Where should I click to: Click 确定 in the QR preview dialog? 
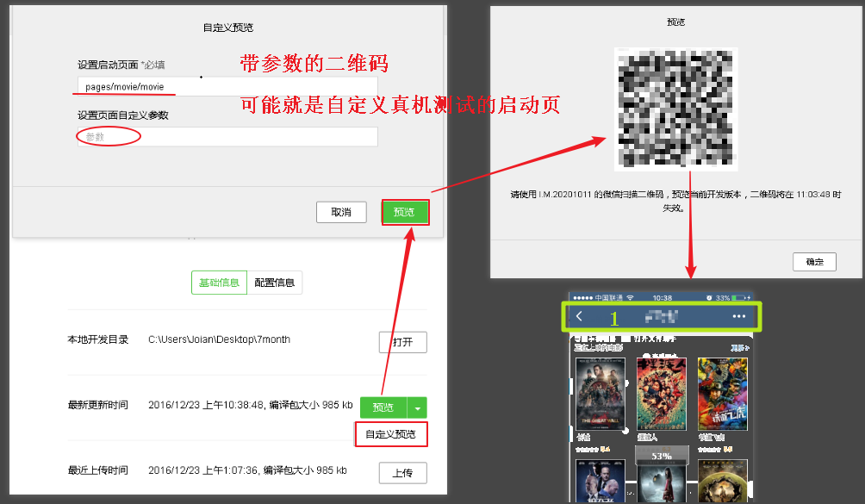pyautogui.click(x=814, y=262)
